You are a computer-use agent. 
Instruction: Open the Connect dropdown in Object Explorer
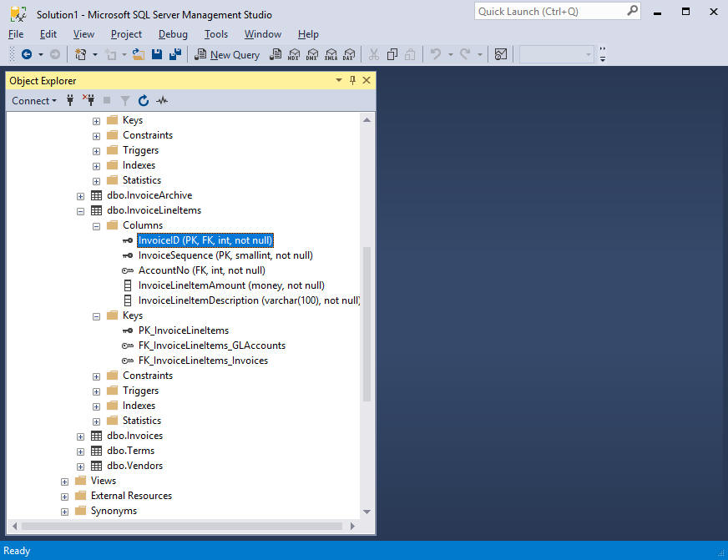coord(34,101)
